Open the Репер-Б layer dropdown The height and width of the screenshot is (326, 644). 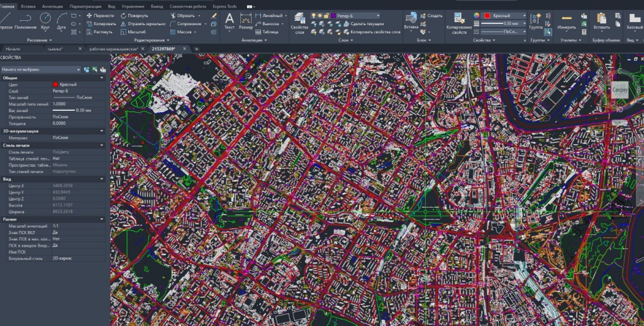coord(356,16)
